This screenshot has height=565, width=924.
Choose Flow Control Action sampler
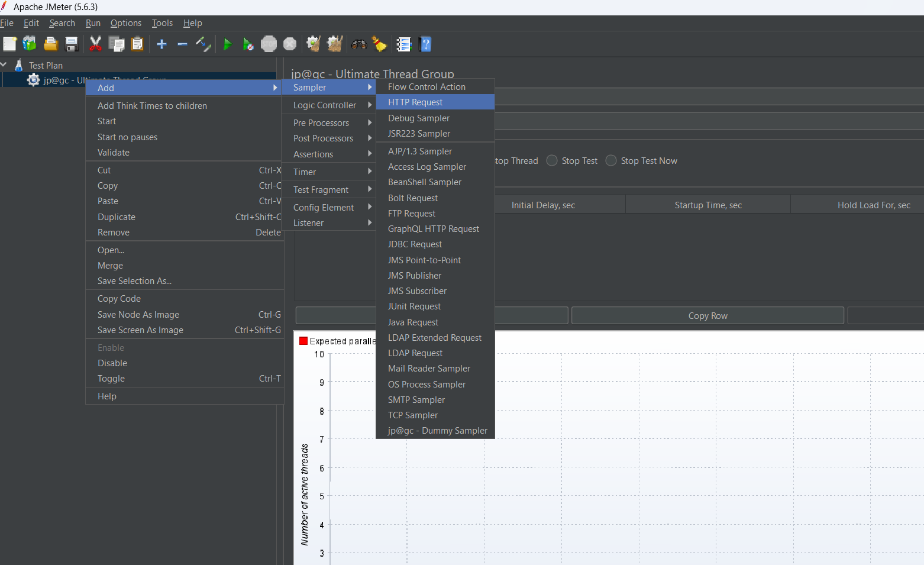coord(435,86)
